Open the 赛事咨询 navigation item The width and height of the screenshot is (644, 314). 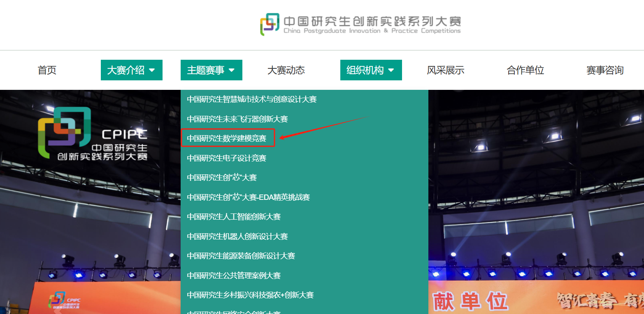[x=605, y=70]
